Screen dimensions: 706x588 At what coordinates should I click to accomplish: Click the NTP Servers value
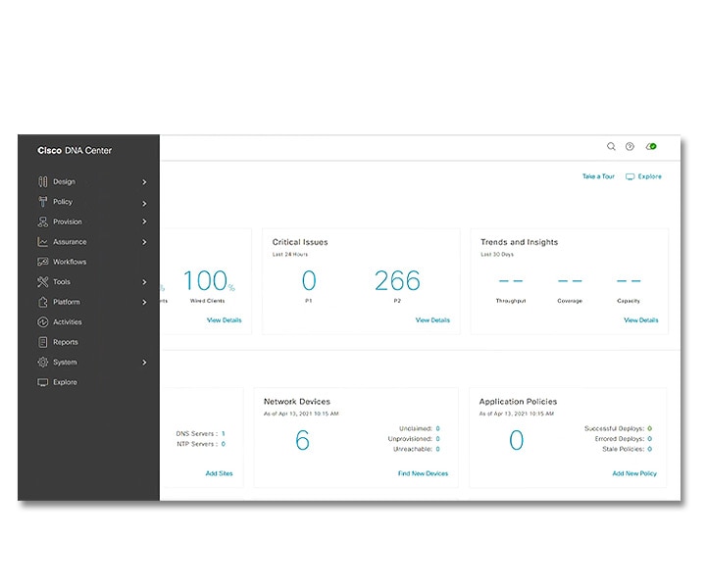click(224, 444)
